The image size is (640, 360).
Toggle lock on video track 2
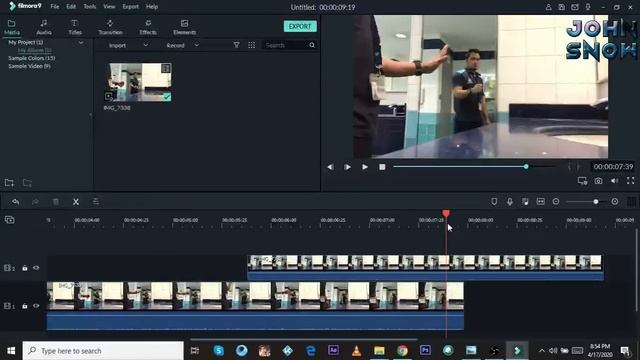click(25, 268)
